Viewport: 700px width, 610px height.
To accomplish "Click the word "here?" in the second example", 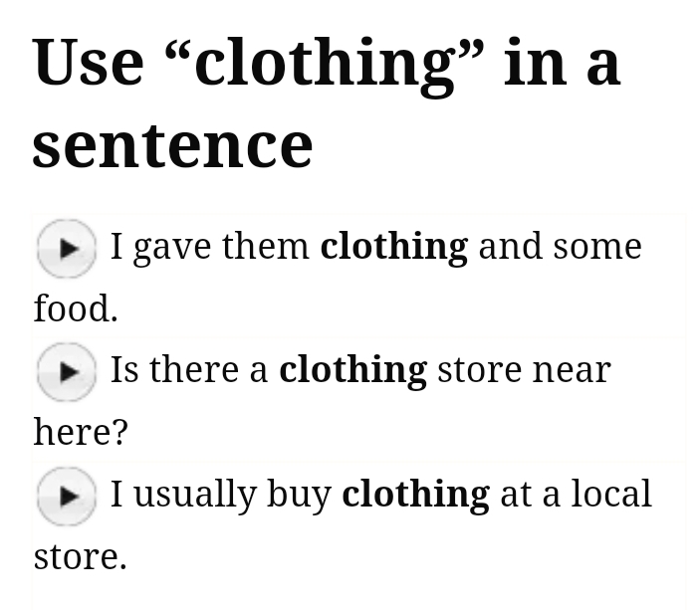I will pos(81,432).
